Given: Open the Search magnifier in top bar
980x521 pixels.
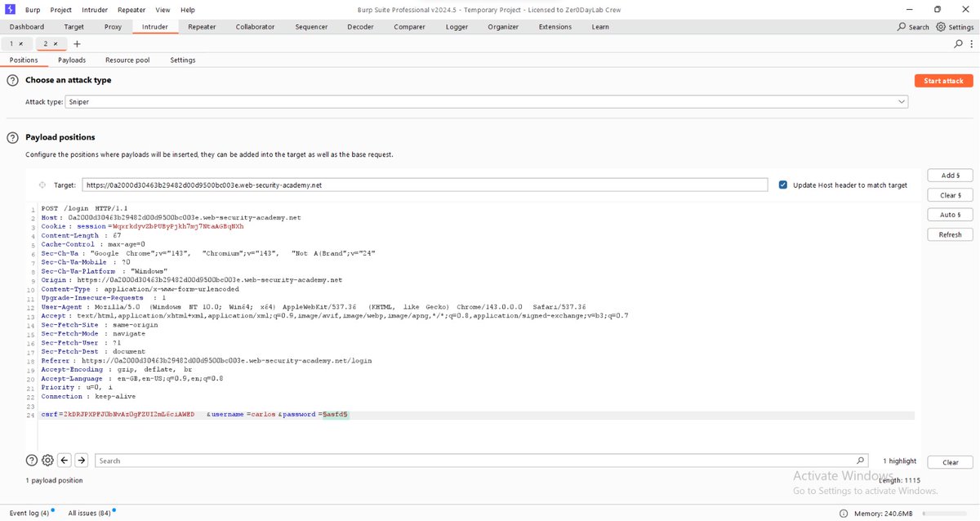Looking at the screenshot, I should [902, 27].
